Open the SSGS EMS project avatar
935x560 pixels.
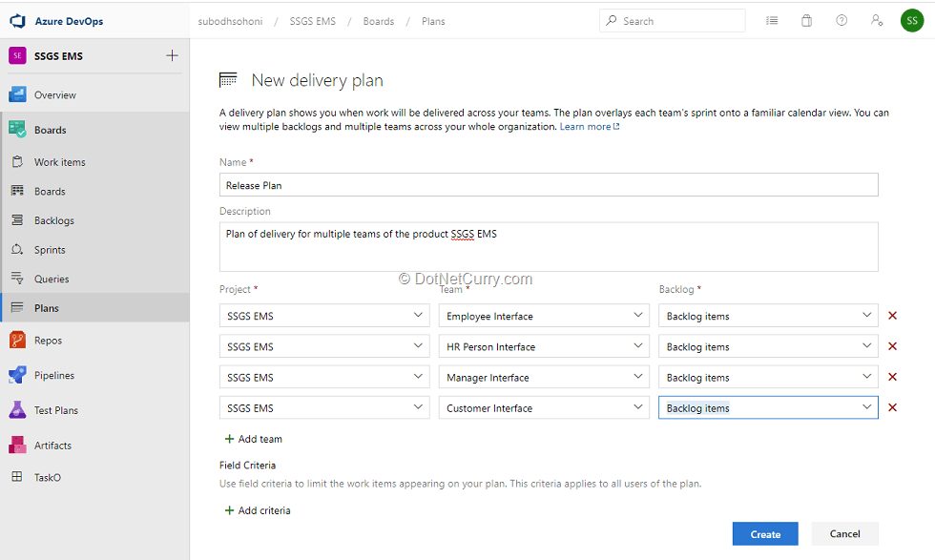[x=17, y=55]
